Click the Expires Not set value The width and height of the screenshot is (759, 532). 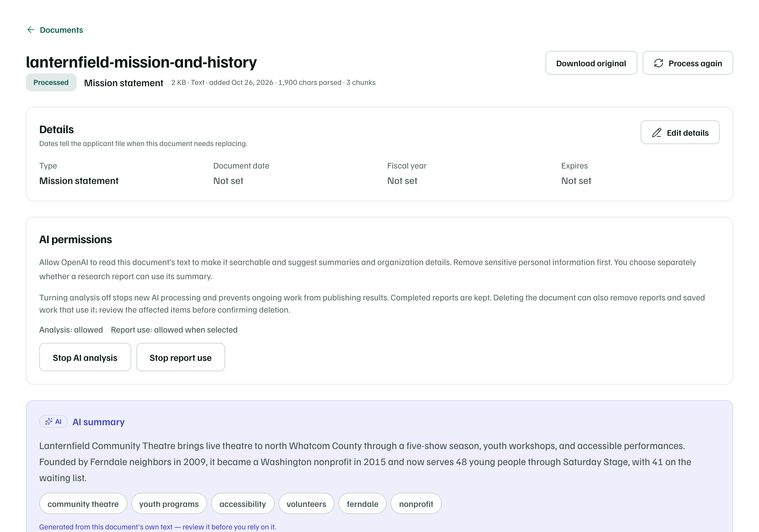576,181
